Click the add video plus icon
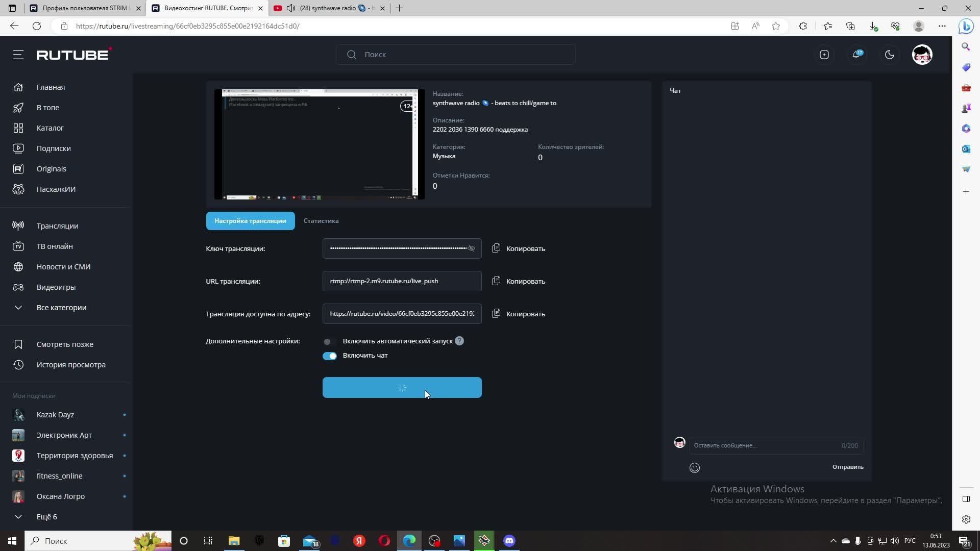Viewport: 980px width, 551px height. click(x=824, y=55)
